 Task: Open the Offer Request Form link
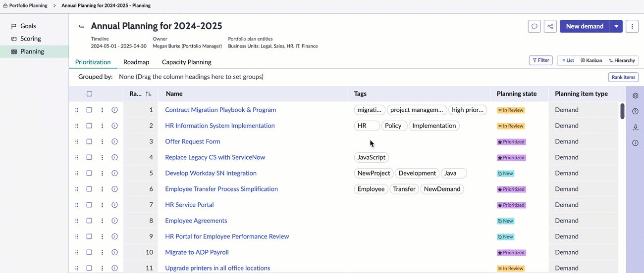193,141
